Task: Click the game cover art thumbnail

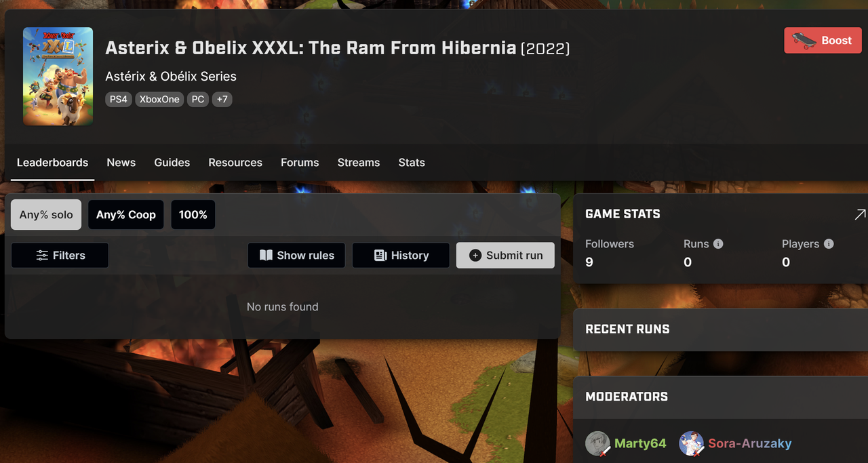Action: (58, 76)
